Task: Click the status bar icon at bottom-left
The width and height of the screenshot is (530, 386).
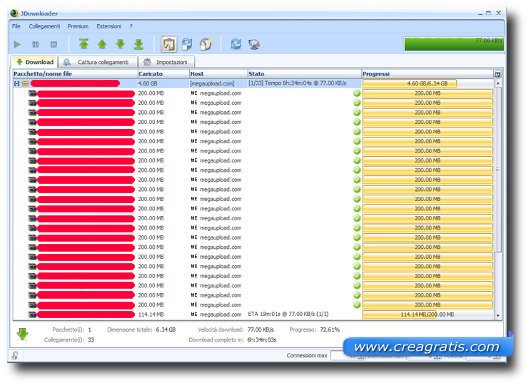Action: (x=15, y=355)
